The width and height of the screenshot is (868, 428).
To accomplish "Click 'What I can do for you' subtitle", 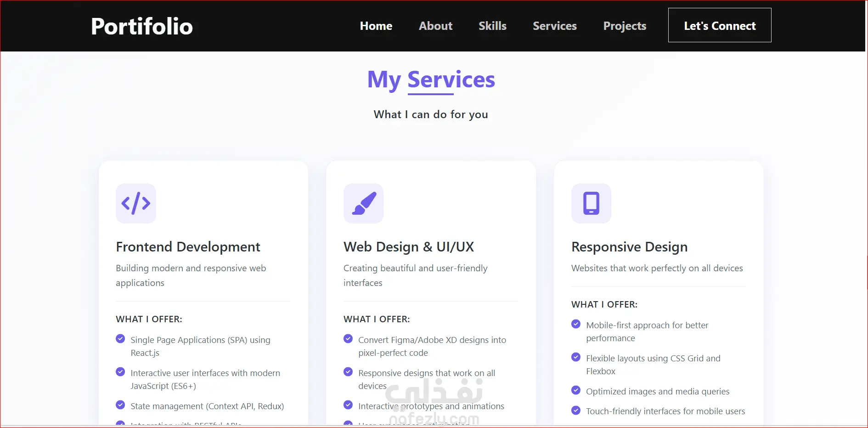I will pyautogui.click(x=431, y=114).
